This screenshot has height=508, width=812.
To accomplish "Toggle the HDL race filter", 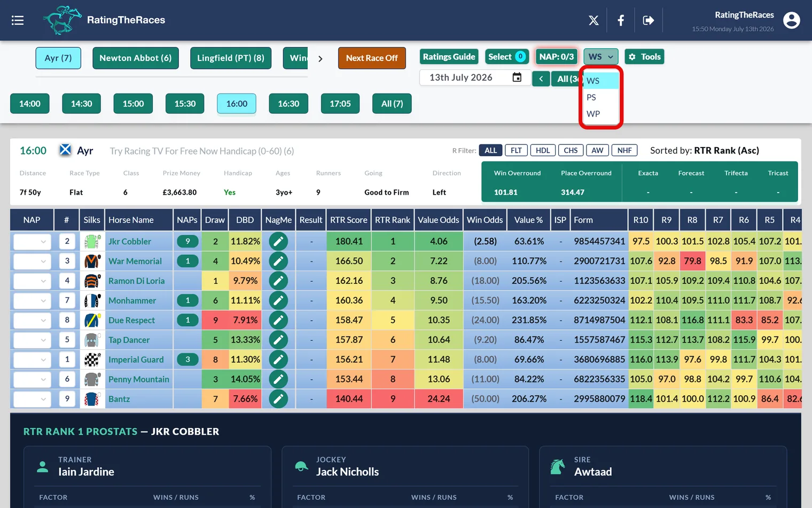I will (543, 150).
